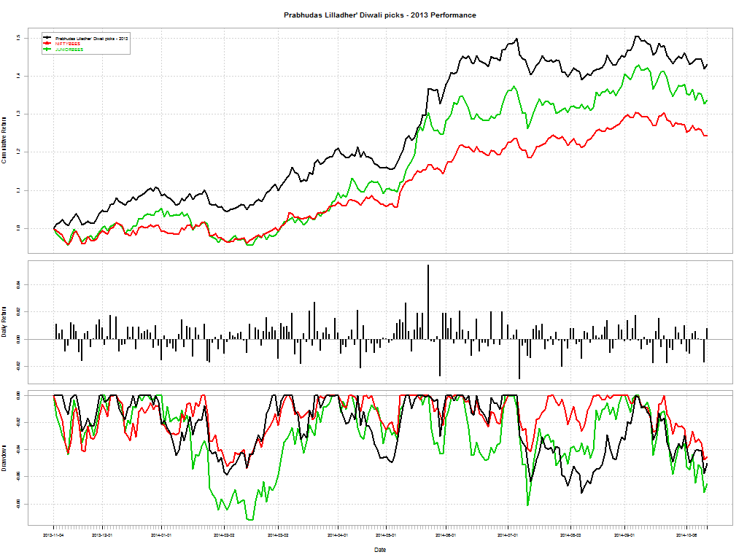
Task: Click the 2014-08-03 date tick label
Action: [x=570, y=535]
